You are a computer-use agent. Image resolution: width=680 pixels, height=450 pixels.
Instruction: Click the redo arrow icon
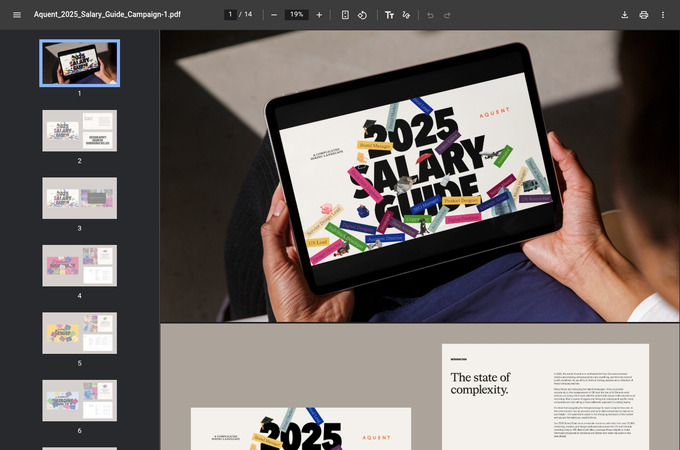(447, 15)
